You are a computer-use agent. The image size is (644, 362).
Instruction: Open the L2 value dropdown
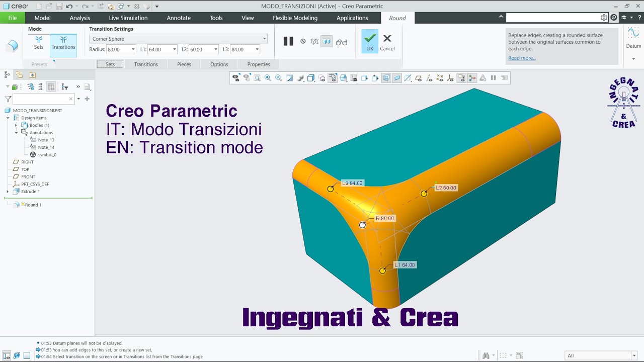[x=216, y=49]
